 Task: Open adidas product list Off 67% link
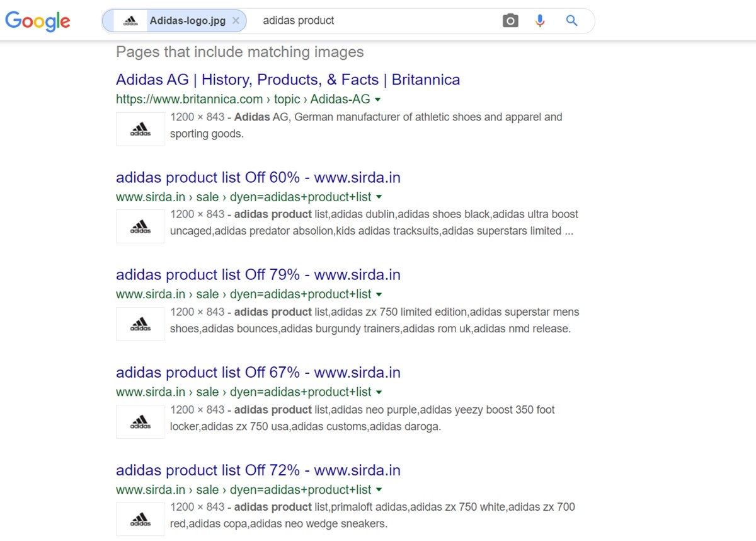click(x=258, y=373)
